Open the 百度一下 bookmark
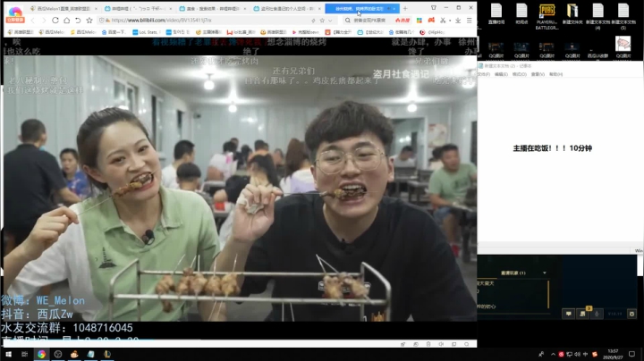This screenshot has width=644, height=361. (114, 32)
